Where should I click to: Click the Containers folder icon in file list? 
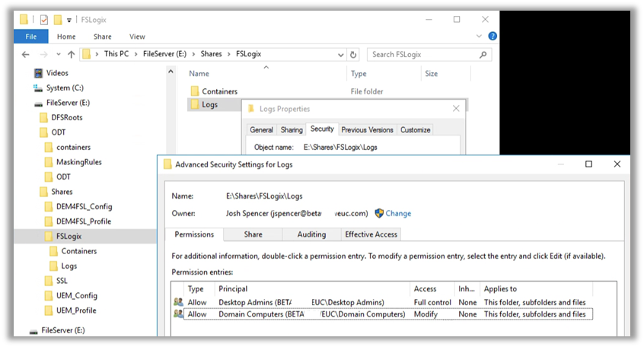(194, 91)
